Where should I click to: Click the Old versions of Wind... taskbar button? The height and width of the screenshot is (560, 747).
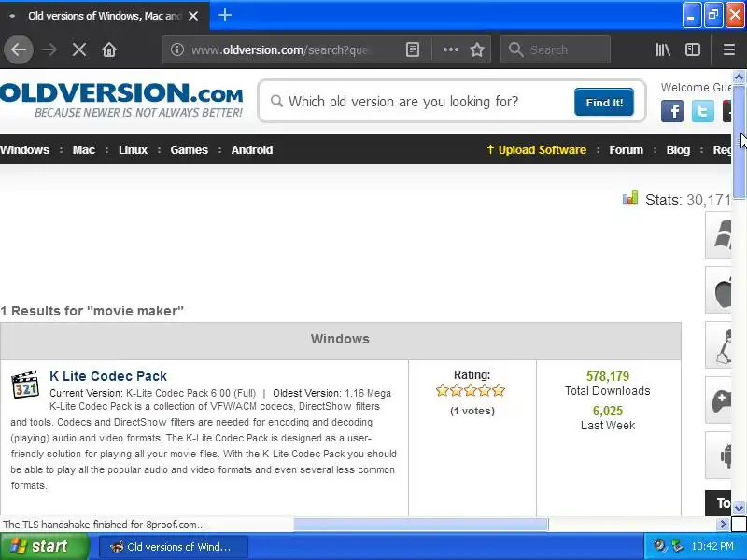(x=174, y=547)
